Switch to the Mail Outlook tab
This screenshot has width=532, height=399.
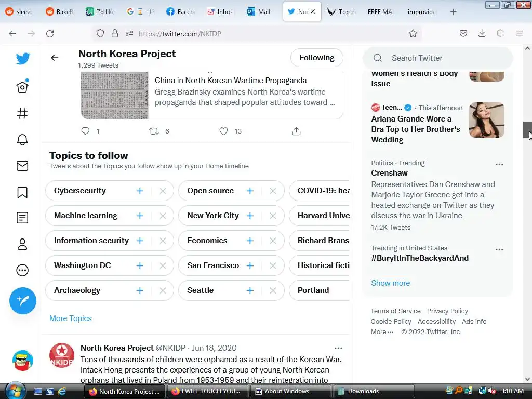pos(261,12)
